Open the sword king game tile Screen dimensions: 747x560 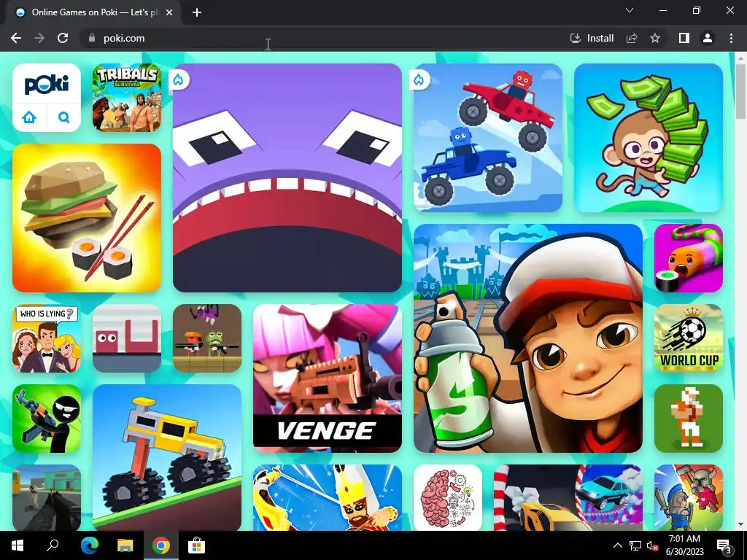click(x=328, y=497)
